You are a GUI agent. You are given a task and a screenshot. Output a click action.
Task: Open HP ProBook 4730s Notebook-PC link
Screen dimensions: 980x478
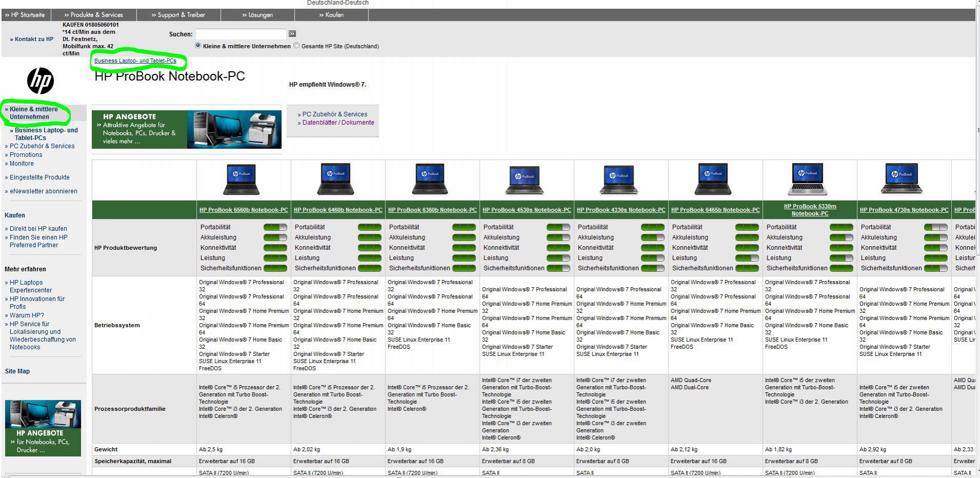pyautogui.click(x=904, y=210)
